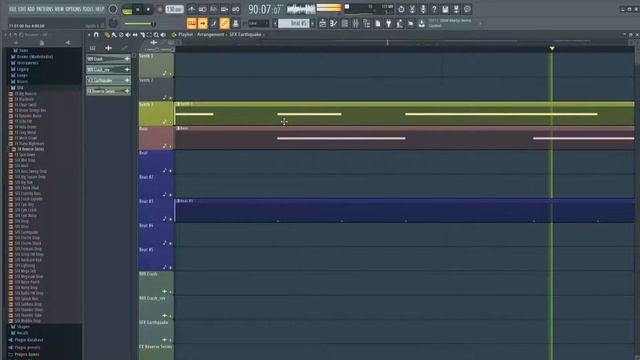Viewport: 640px width, 360px height.
Task: Toggle the typing keyboard to piano button
Action: tap(191, 24)
